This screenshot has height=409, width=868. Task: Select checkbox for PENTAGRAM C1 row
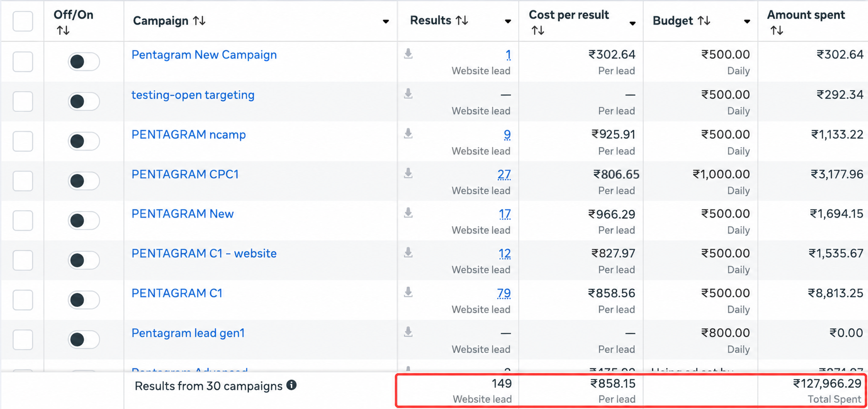pos(23,300)
